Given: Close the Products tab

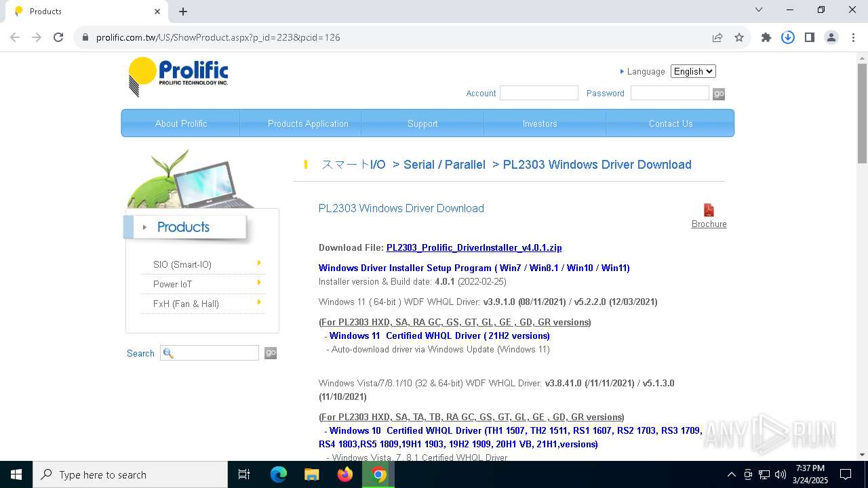Looking at the screenshot, I should click(157, 11).
